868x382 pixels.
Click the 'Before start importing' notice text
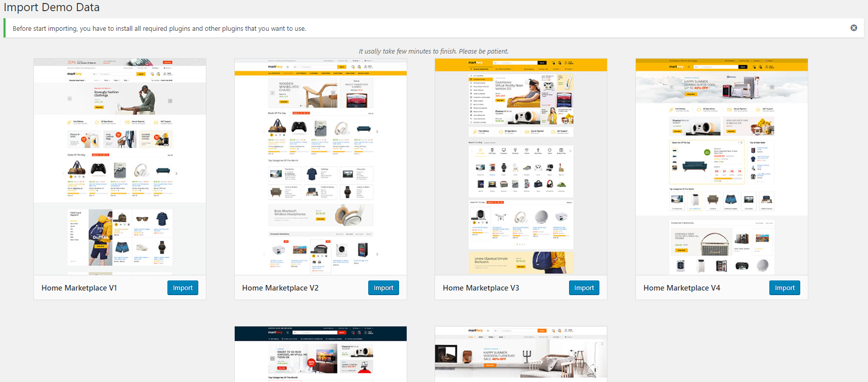point(159,28)
